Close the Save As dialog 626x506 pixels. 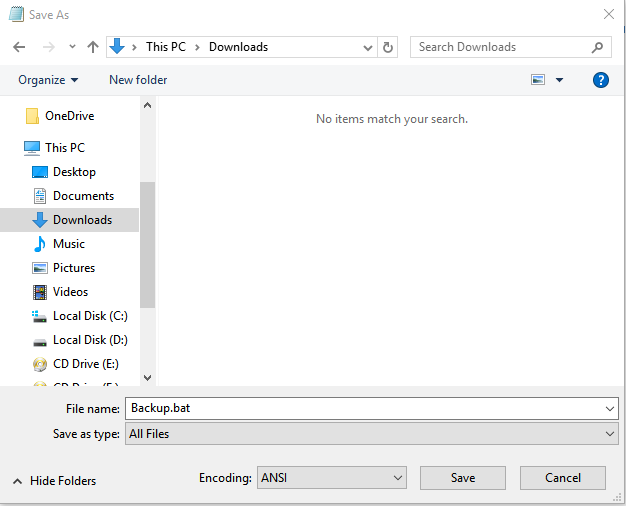(x=609, y=15)
